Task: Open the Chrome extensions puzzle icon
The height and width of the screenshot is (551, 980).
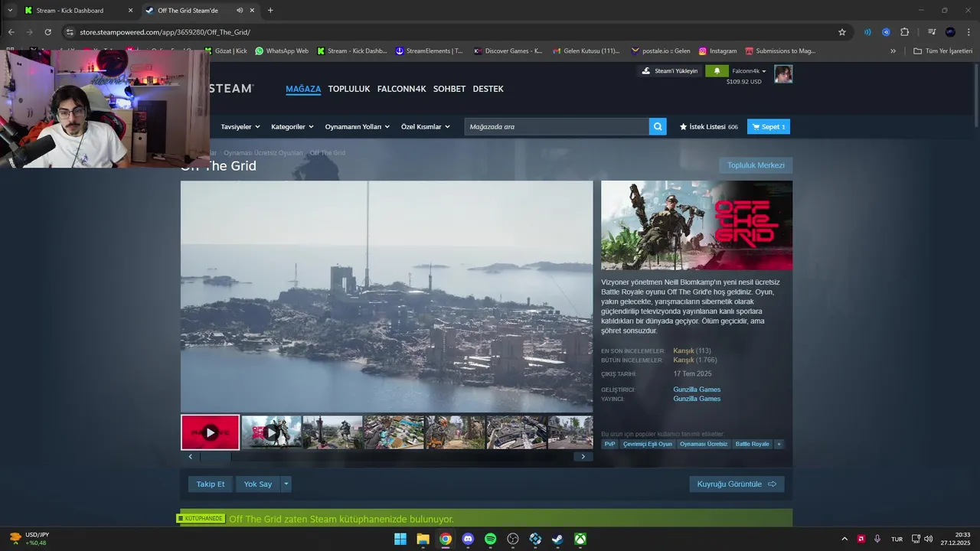Action: coord(904,32)
